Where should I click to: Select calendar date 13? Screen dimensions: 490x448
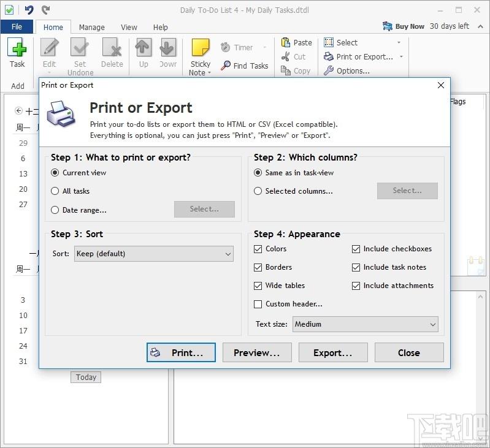23,174
